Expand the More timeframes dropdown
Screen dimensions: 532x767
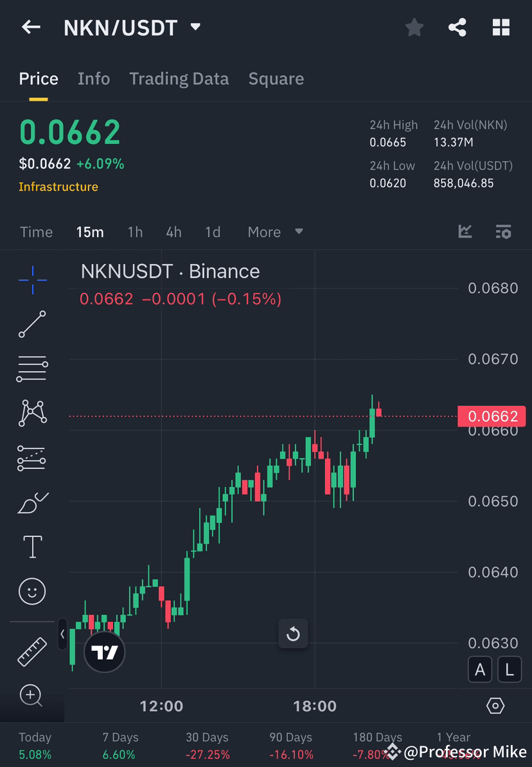[x=275, y=232]
